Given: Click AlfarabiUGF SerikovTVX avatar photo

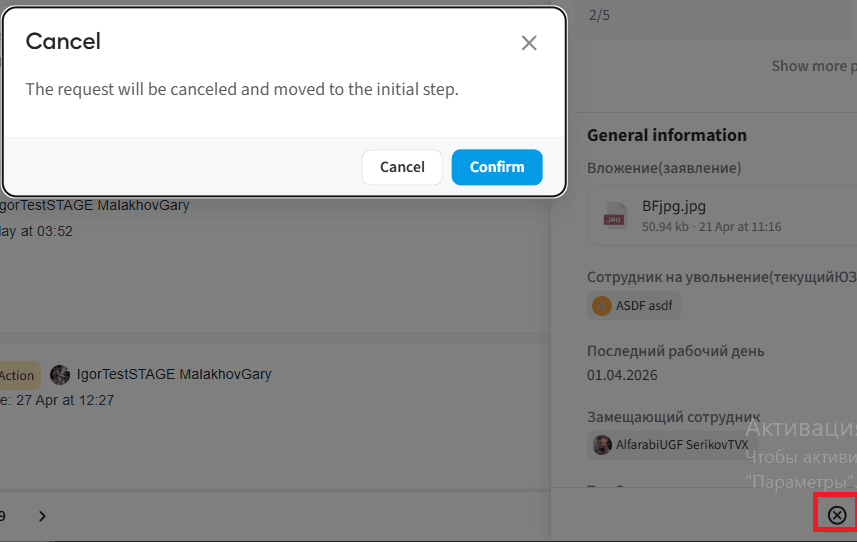Looking at the screenshot, I should point(602,445).
